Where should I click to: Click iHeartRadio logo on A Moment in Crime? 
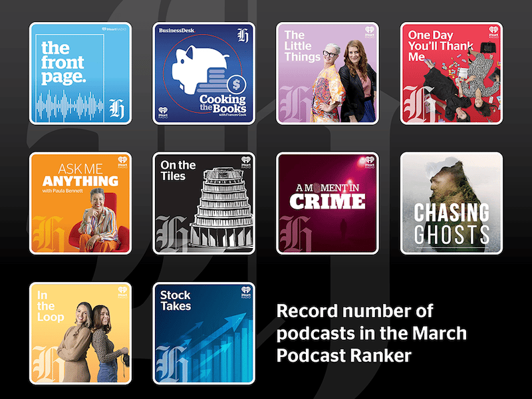370,162
